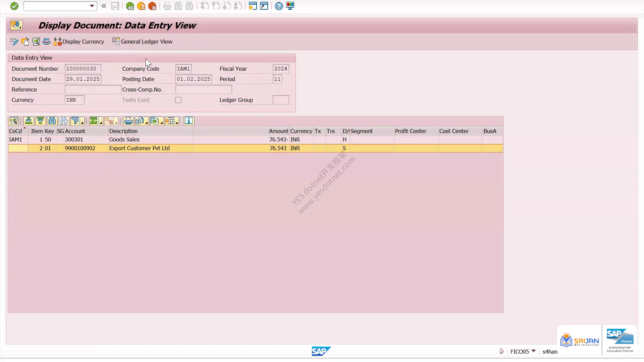The image size is (644, 362).
Task: Go to First Page icon
Action: 204,6
